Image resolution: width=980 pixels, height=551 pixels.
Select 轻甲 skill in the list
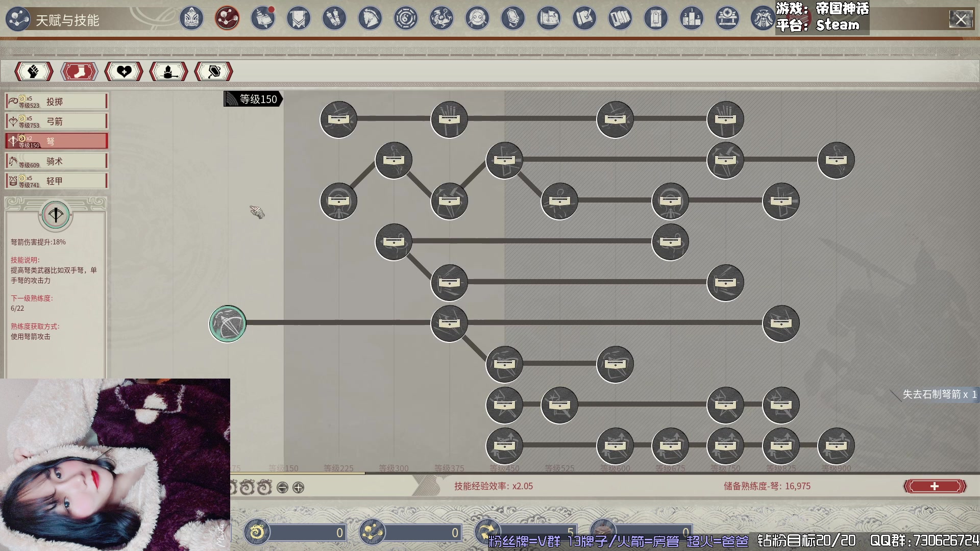56,181
